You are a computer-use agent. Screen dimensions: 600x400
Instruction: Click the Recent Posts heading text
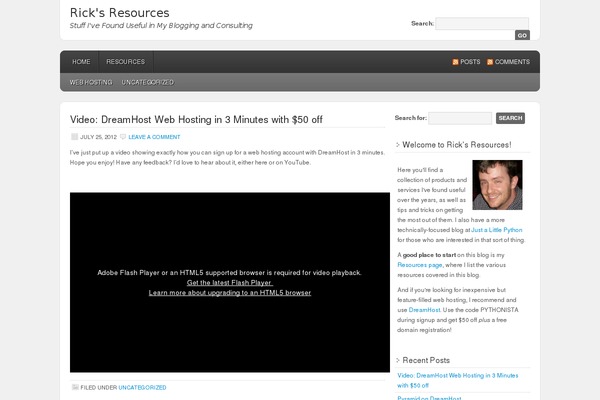pos(426,360)
